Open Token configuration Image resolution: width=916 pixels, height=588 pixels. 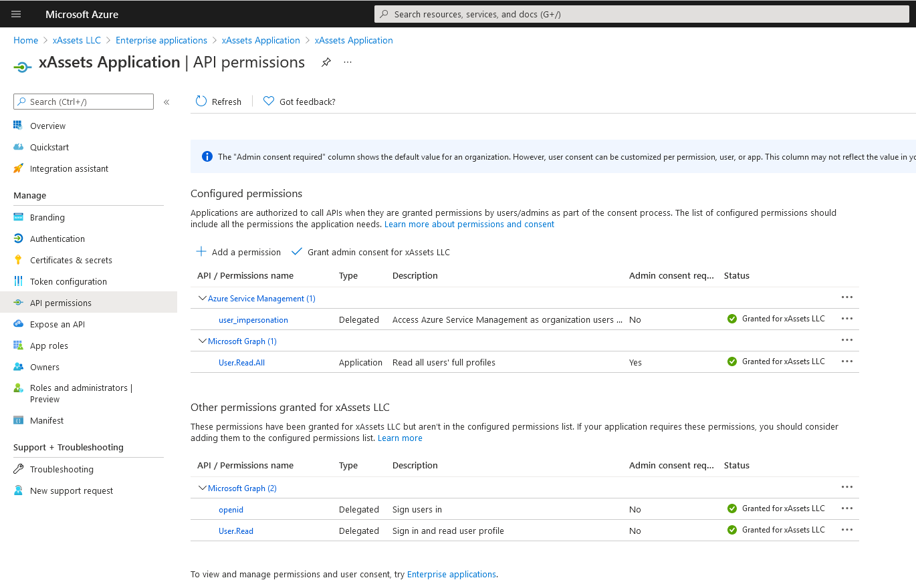click(67, 281)
